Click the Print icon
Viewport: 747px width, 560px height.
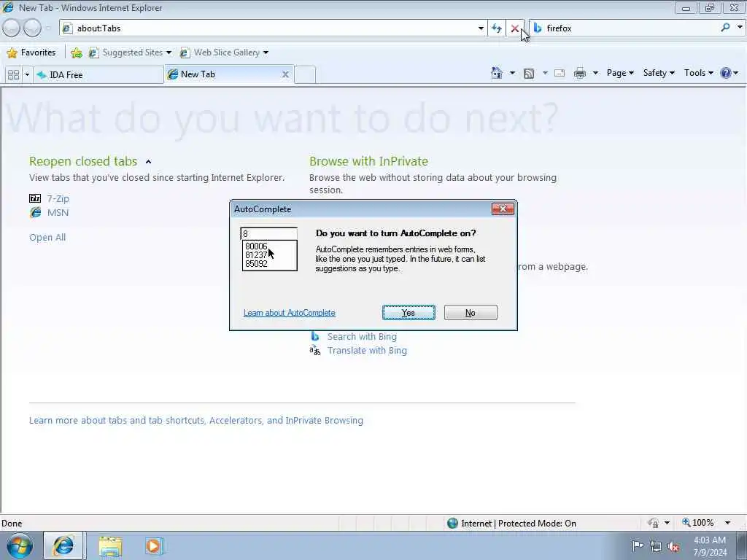pyautogui.click(x=580, y=74)
